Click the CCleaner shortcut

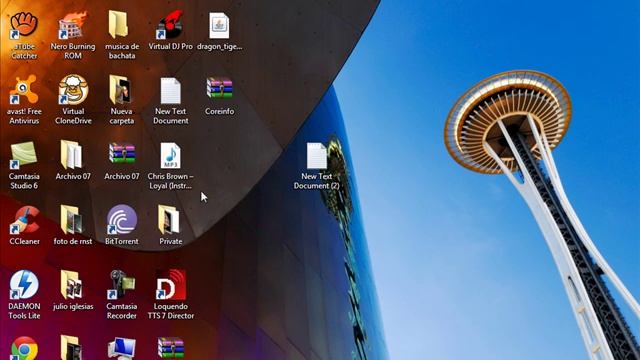point(24,220)
